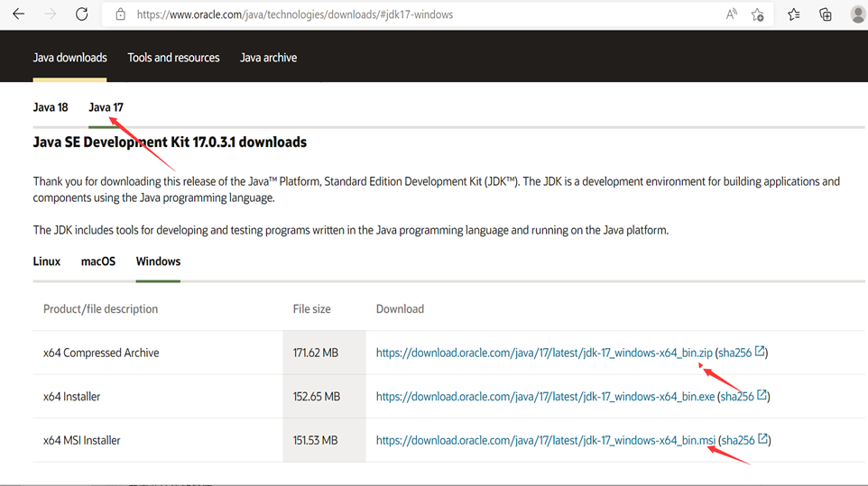
Task: Go back with the browser back arrow
Action: [19, 14]
